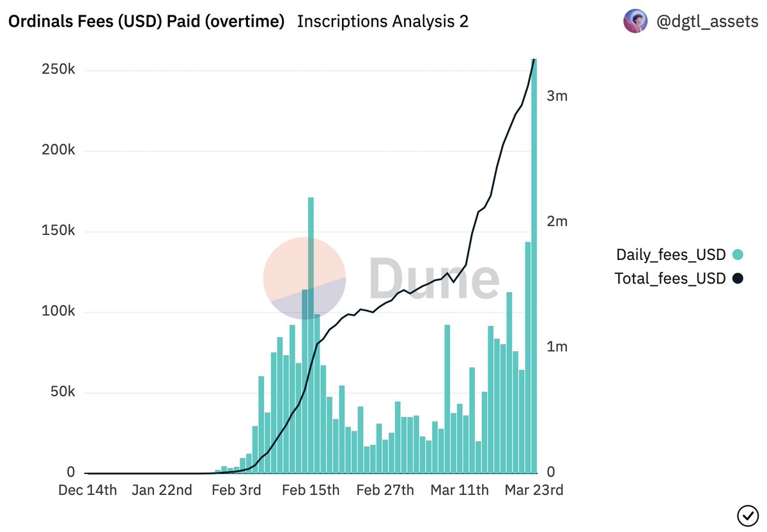Click the @dgtl_assets profile avatar
Screen dimensions: 767x532
click(x=635, y=22)
